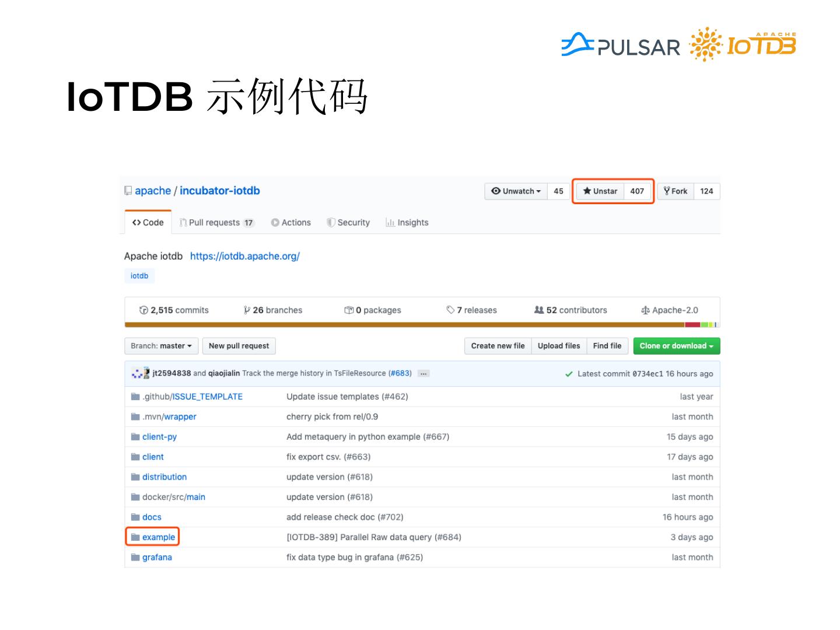Image resolution: width=840 pixels, height=630 pixels.
Task: Expand commit message with the ellipsis button
Action: coord(423,373)
